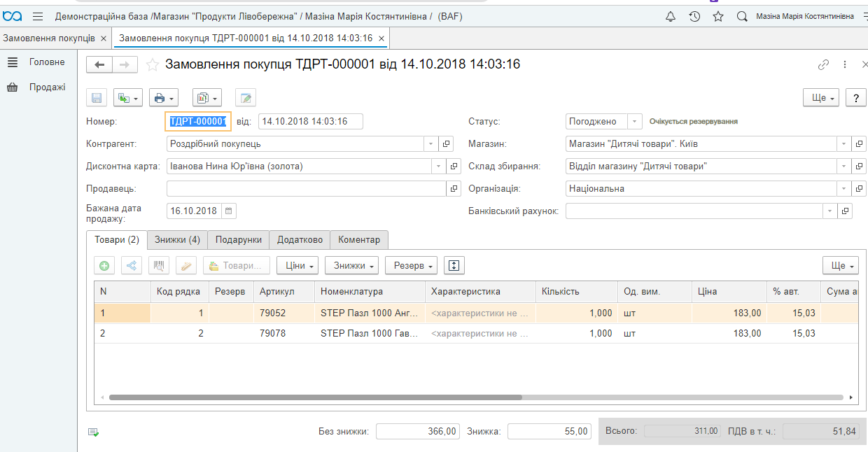868x452 pixels.
Task: Expand the Статус dropdown
Action: pos(634,122)
